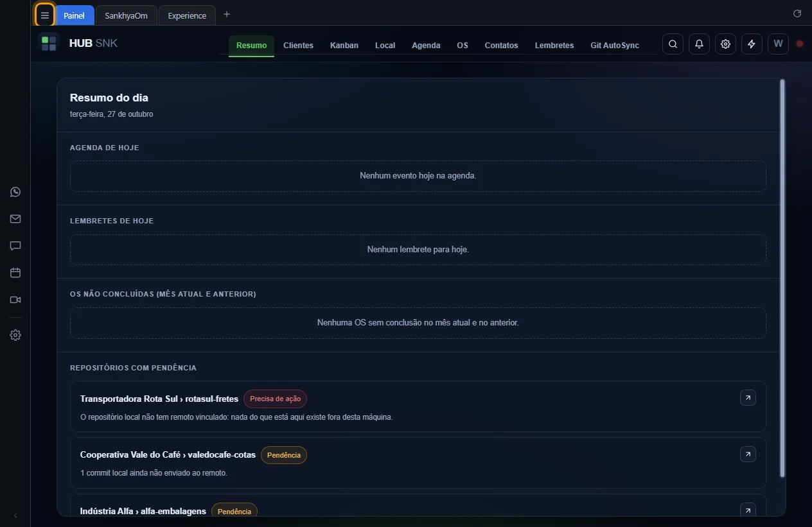Click the text 'Indústria Alfa › alfa-embalagens'
This screenshot has width=812, height=527.
(143, 511)
